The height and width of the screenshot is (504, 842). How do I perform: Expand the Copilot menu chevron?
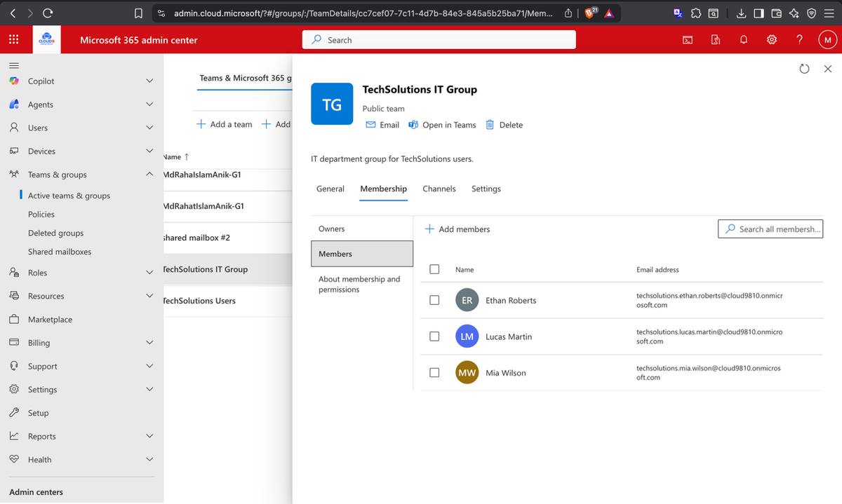point(149,81)
